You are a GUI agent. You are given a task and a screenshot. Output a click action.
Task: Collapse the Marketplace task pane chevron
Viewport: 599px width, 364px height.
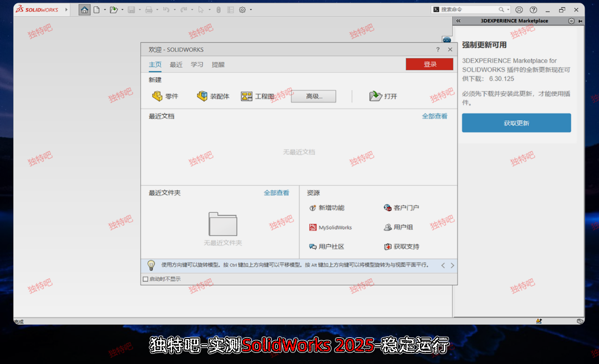point(459,21)
